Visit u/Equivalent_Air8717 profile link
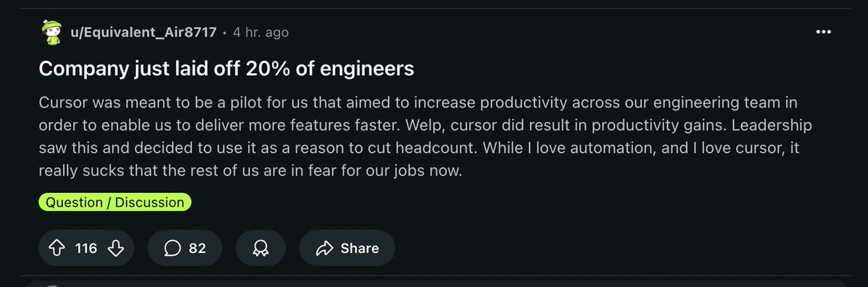The image size is (868, 287). coord(143,32)
